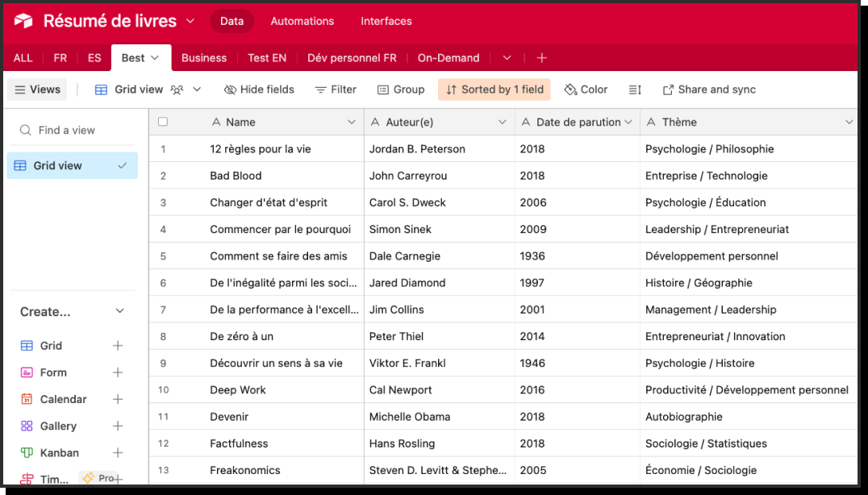The width and height of the screenshot is (868, 495).
Task: Open the On-Demand table tab
Action: [x=449, y=58]
